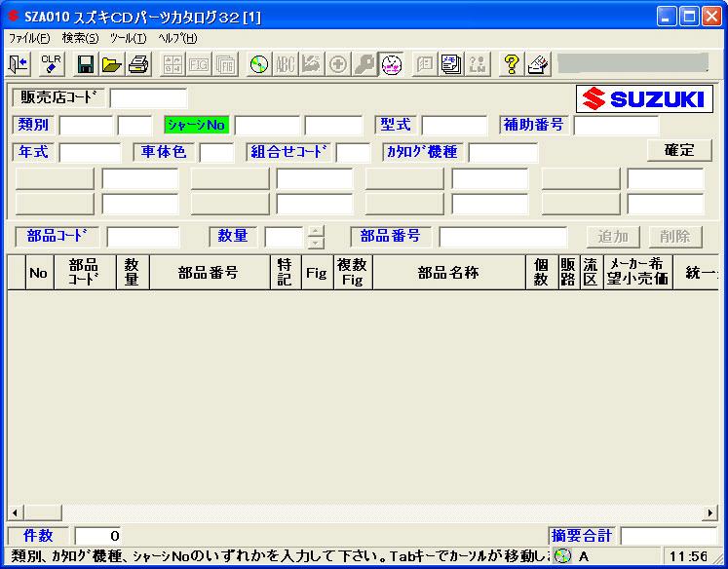The image size is (728, 569).
Task: Click the four-panel illustration grid icon
Action: click(x=172, y=64)
